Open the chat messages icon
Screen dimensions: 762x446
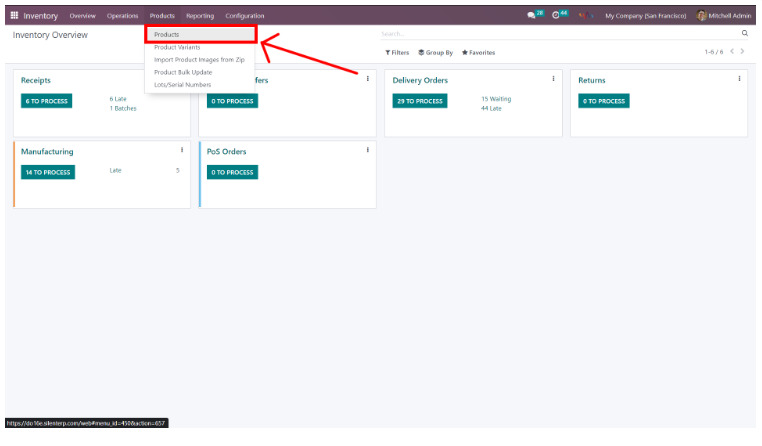[532, 16]
